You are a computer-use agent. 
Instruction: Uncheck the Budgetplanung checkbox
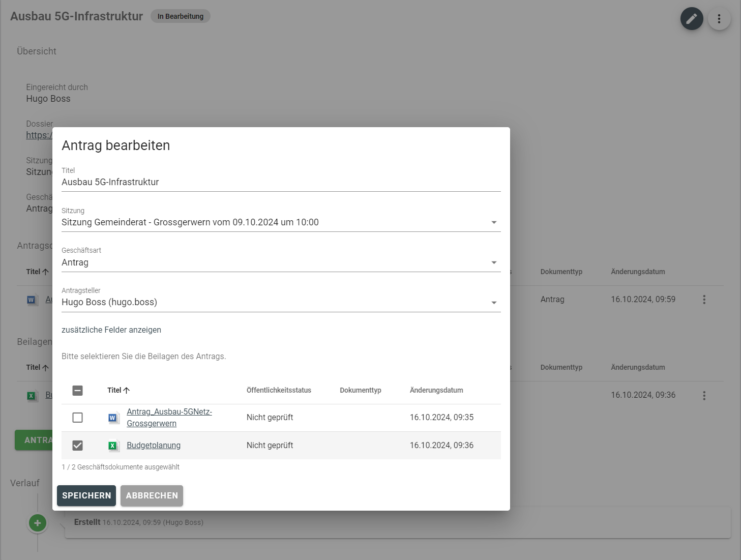coord(77,446)
